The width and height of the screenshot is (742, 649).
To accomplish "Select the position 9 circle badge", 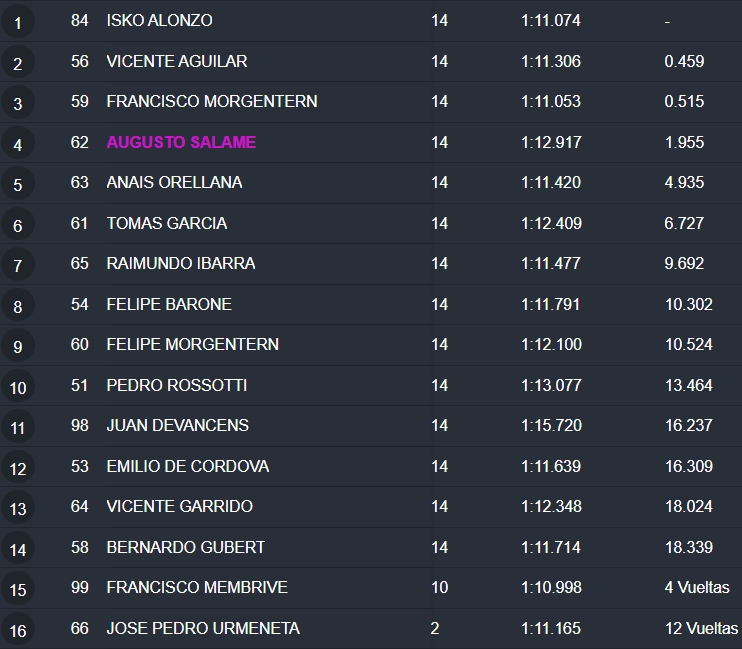I will tap(18, 346).
